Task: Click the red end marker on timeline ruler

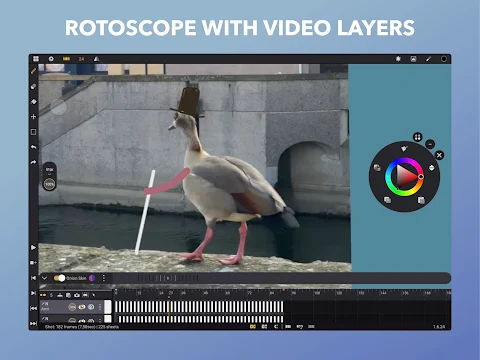Action: (x=284, y=290)
